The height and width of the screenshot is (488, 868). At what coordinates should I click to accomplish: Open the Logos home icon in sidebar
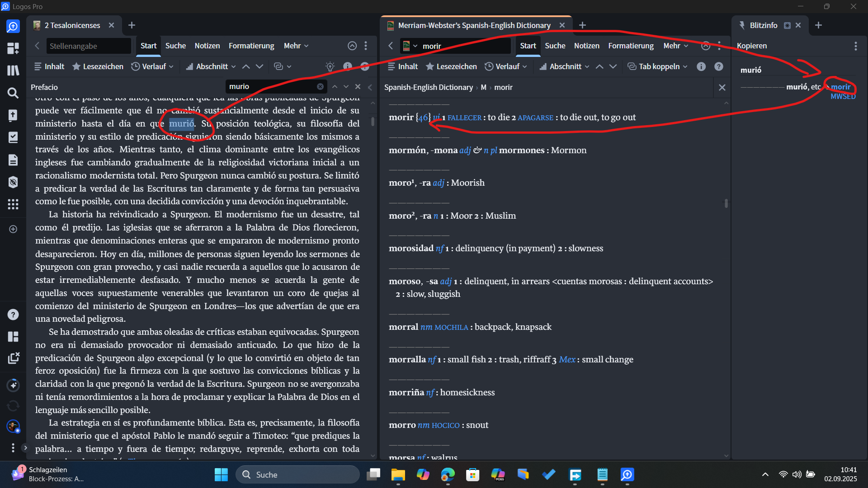pos(13,27)
